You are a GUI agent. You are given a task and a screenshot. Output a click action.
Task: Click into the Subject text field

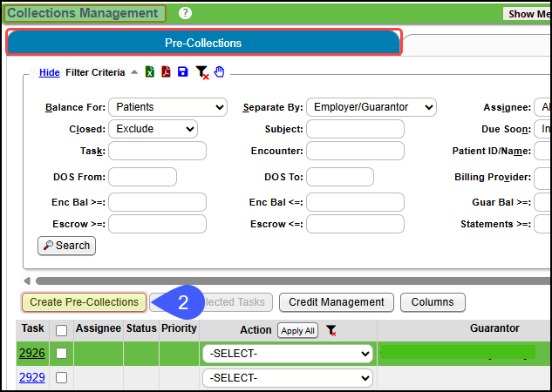tap(355, 129)
